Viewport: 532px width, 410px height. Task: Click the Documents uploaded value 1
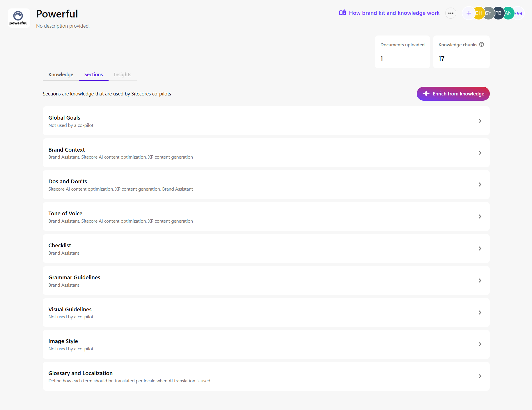tap(382, 58)
